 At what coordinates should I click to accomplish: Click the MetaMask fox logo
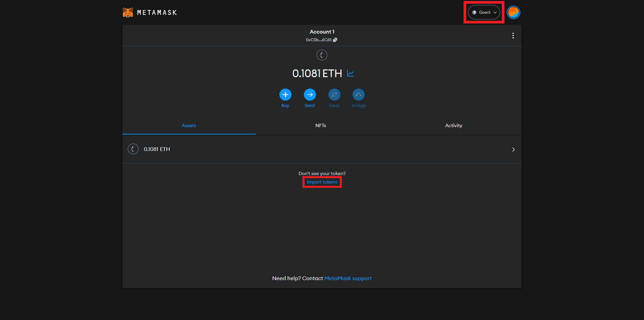point(128,12)
